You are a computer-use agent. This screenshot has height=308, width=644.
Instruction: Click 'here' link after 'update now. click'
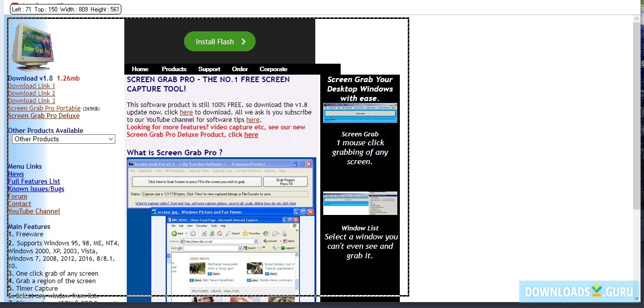[x=186, y=112]
